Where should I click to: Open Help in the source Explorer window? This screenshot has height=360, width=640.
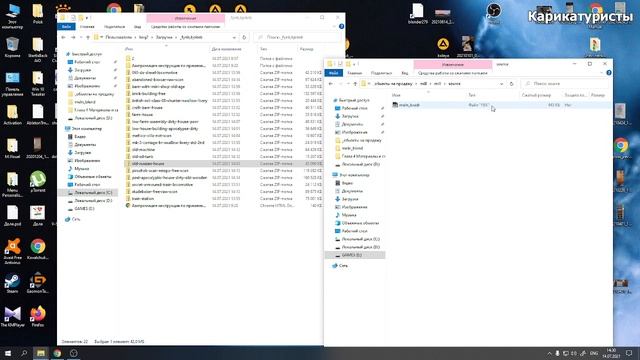pos(609,73)
